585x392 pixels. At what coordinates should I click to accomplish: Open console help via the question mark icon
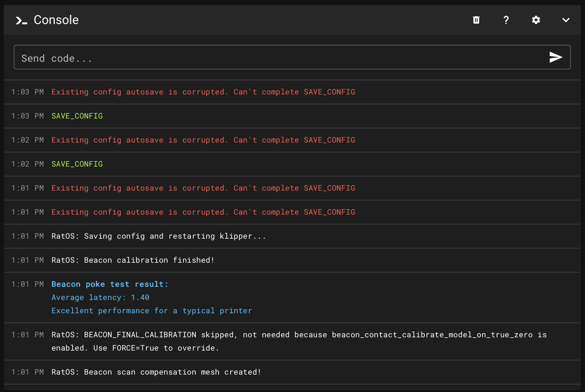(x=506, y=19)
